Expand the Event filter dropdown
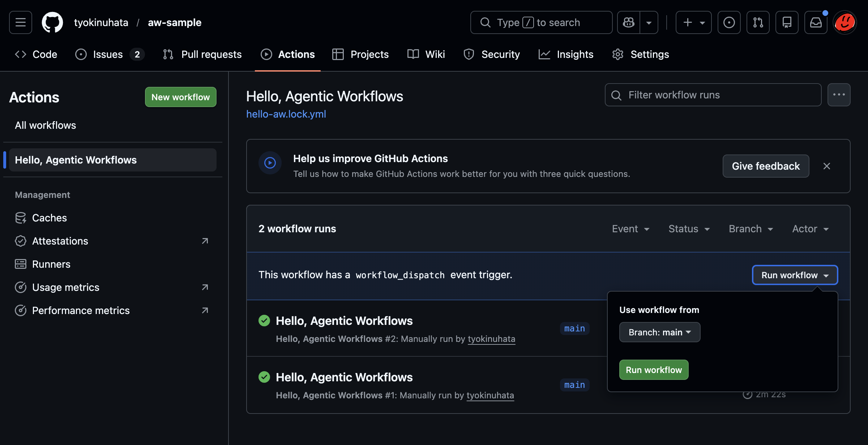 pos(630,229)
